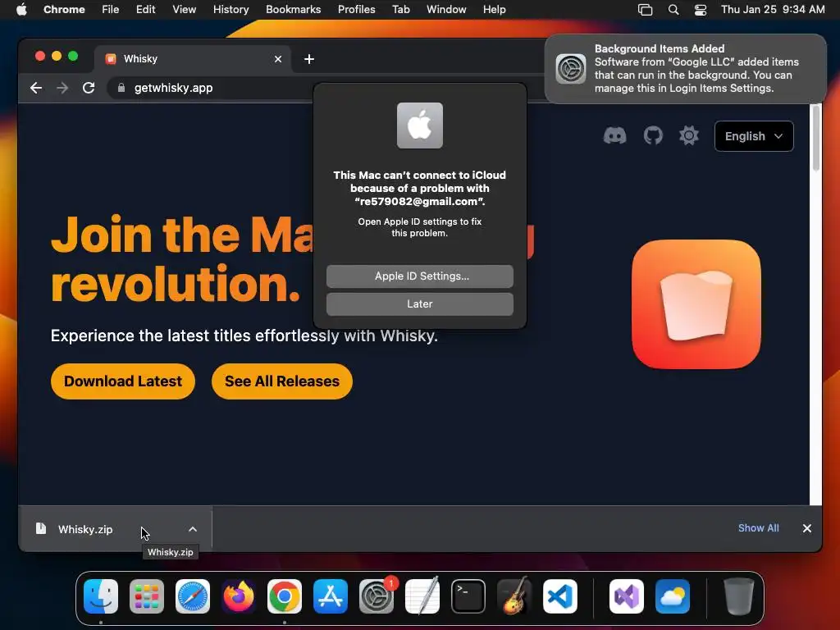The width and height of the screenshot is (840, 630).
Task: Click the Background Items Added notification
Action: tap(685, 69)
